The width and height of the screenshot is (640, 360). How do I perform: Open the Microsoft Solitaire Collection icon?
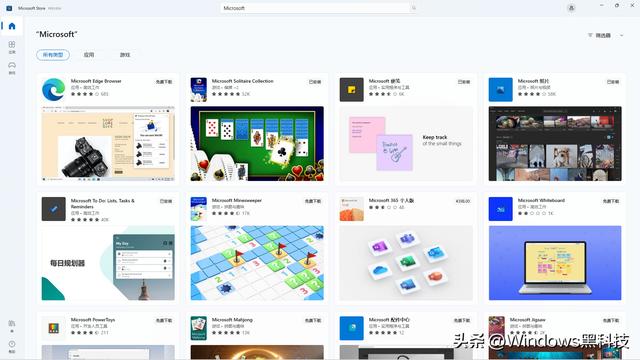198,89
